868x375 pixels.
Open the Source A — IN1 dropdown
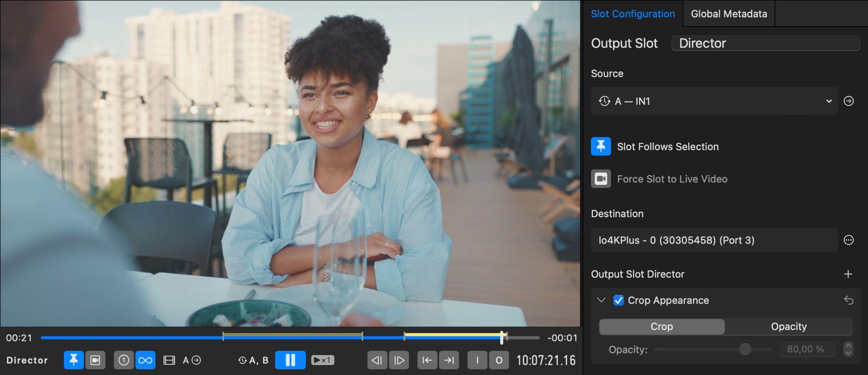(x=714, y=101)
